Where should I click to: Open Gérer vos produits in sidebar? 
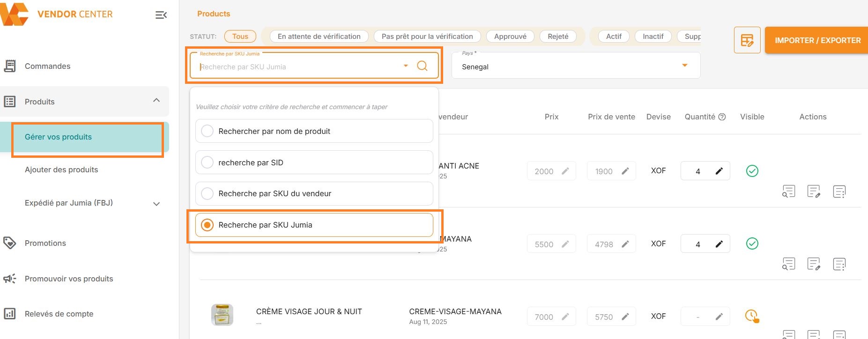(x=85, y=137)
